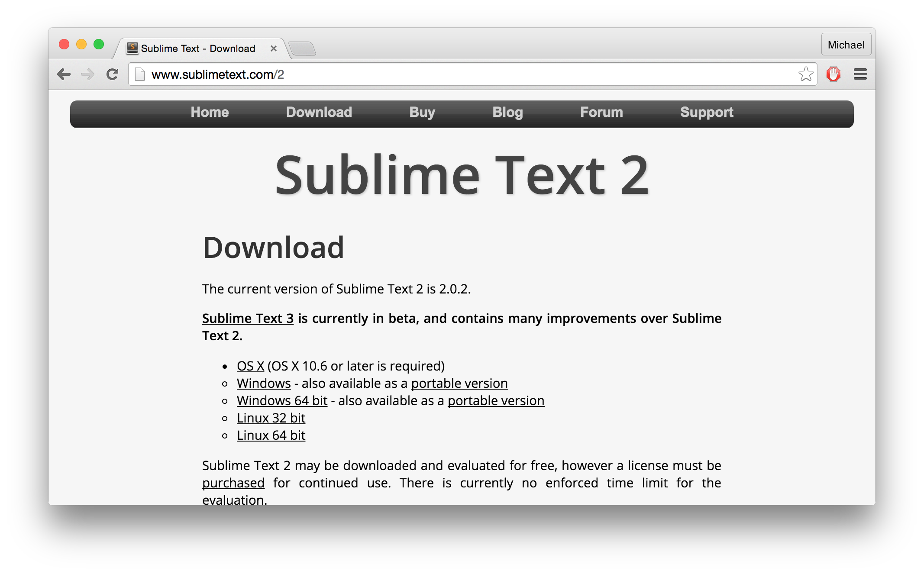Open the portable version link for Windows
The image size is (924, 574).
click(459, 383)
